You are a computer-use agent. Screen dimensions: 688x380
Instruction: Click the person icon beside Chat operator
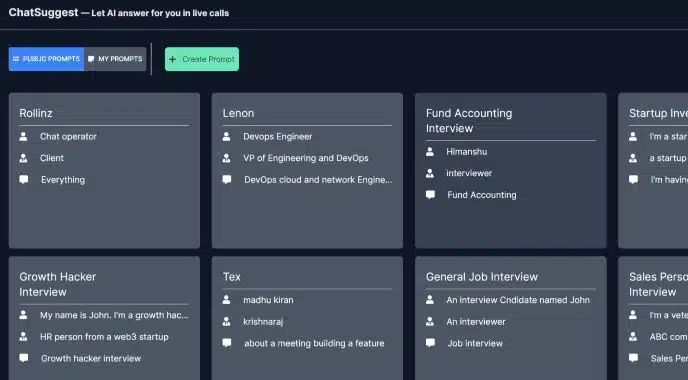point(23,136)
